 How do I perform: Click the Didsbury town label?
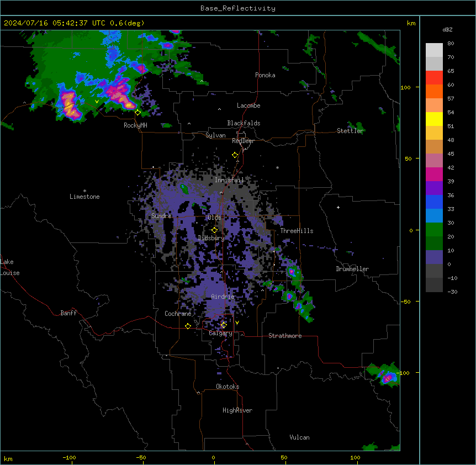(x=211, y=238)
